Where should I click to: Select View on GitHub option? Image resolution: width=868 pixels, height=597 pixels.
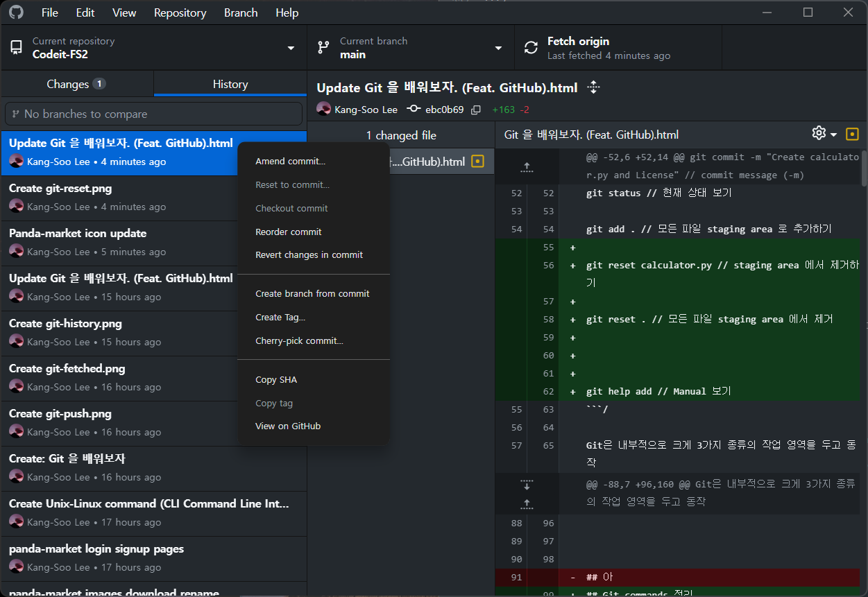coord(314,426)
